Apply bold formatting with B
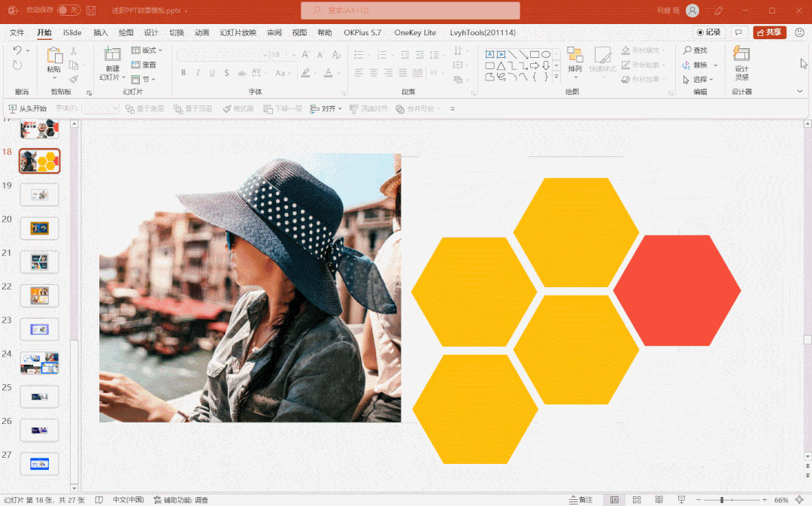The width and height of the screenshot is (812, 506). coord(183,73)
